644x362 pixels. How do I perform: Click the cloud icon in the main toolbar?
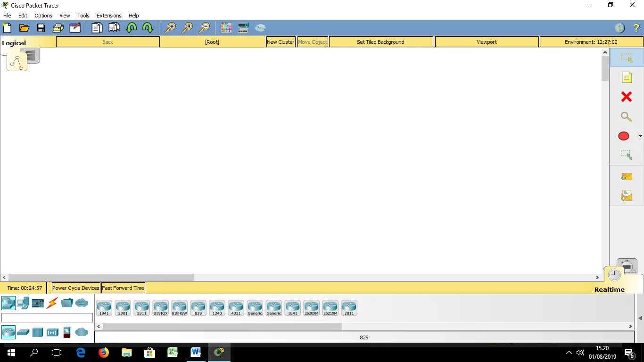click(x=260, y=28)
